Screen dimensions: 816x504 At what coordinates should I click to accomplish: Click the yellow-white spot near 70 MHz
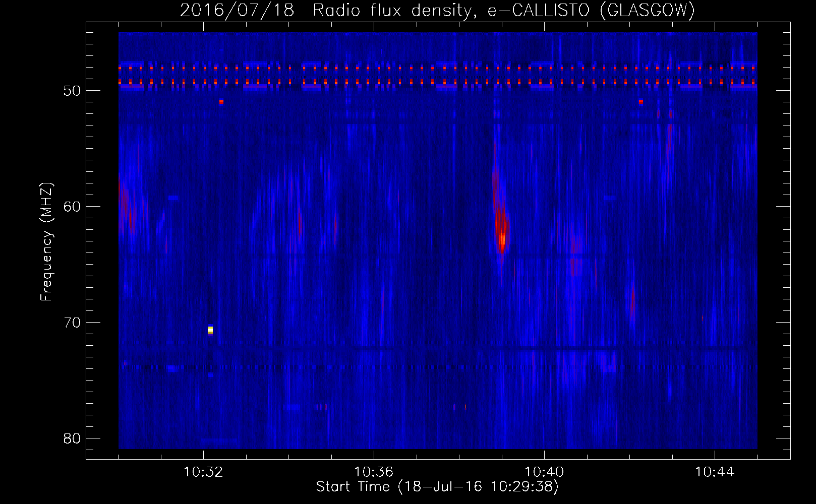pos(210,330)
